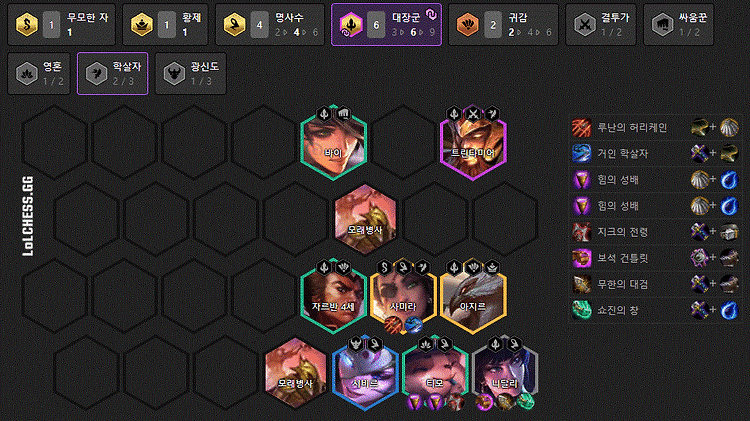Image resolution: width=750 pixels, height=421 pixels.
Task: Select the 트린다미어 champion hexagon
Action: (x=473, y=143)
